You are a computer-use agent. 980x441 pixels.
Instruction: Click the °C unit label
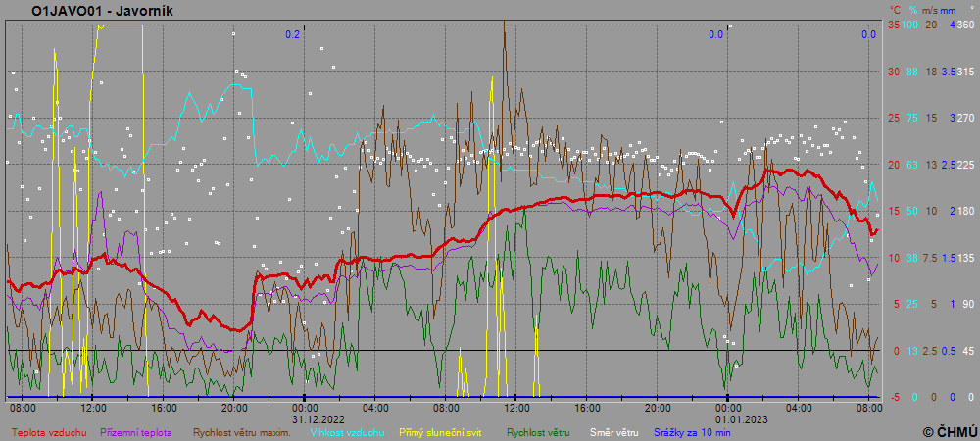pos(895,9)
